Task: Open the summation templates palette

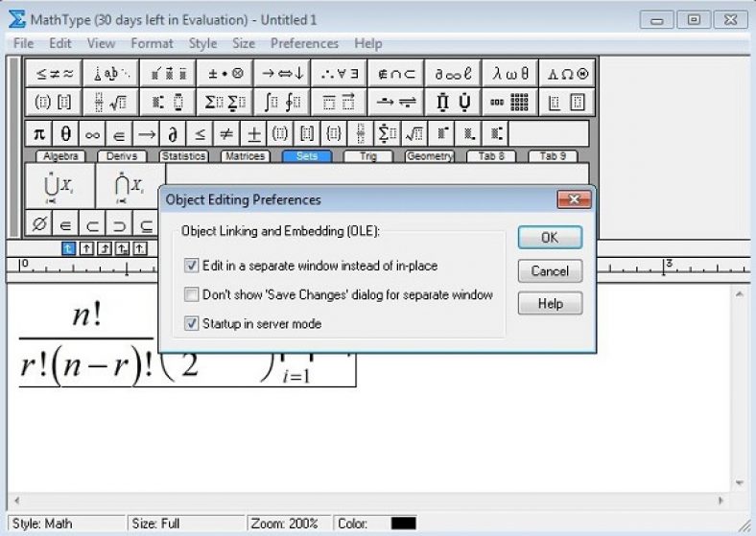Action: click(225, 102)
